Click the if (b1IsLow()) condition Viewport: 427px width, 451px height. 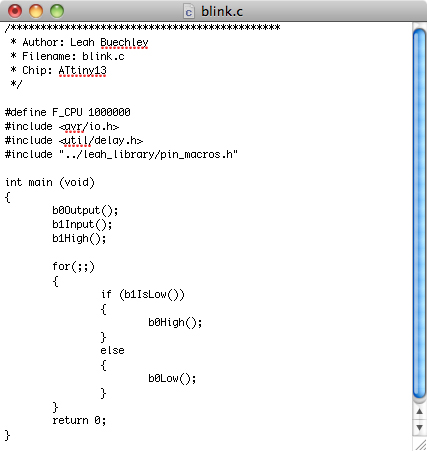pyautogui.click(x=142, y=295)
